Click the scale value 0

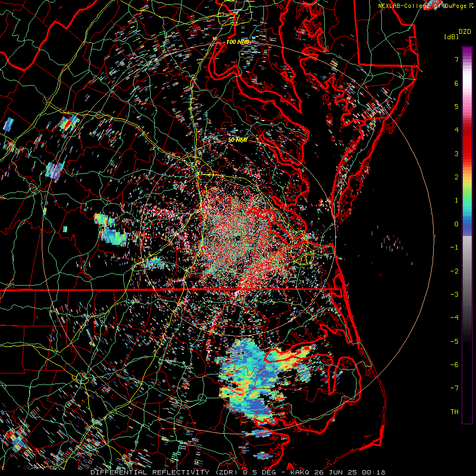[x=456, y=224]
